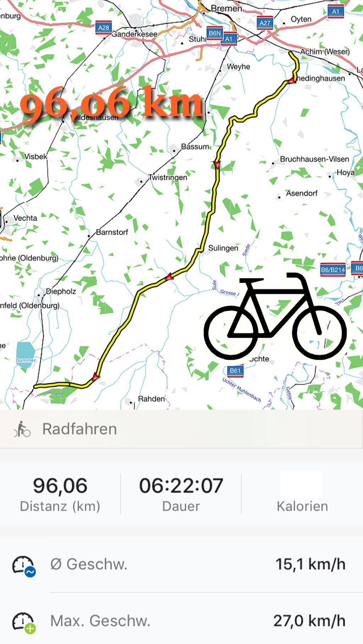
Task: Open the Max. Geschw. 27,0 km/h row
Action: 181,621
